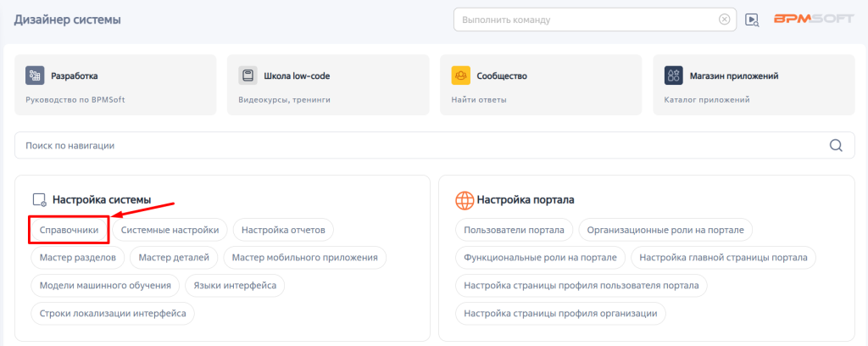Click the Найти ответы text
868x346 pixels.
479,100
